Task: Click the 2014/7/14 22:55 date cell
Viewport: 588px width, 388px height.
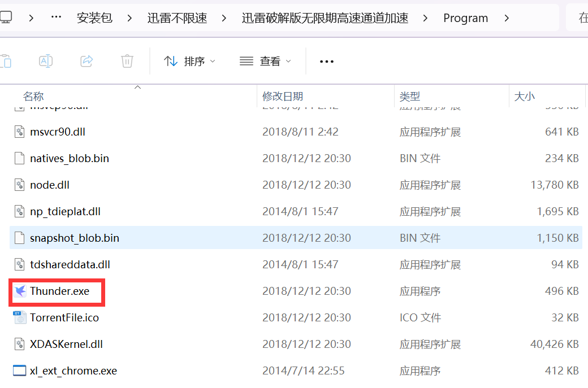Action: click(304, 370)
